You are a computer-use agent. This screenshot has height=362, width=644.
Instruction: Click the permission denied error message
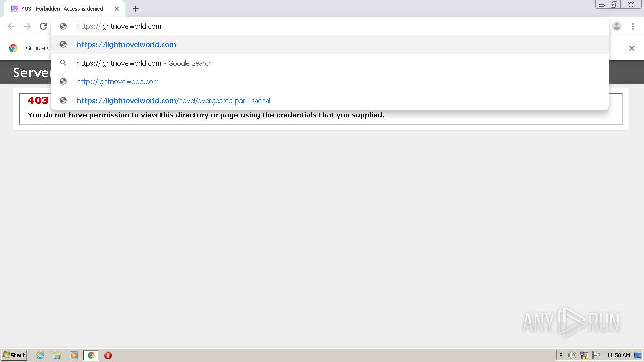point(206,115)
